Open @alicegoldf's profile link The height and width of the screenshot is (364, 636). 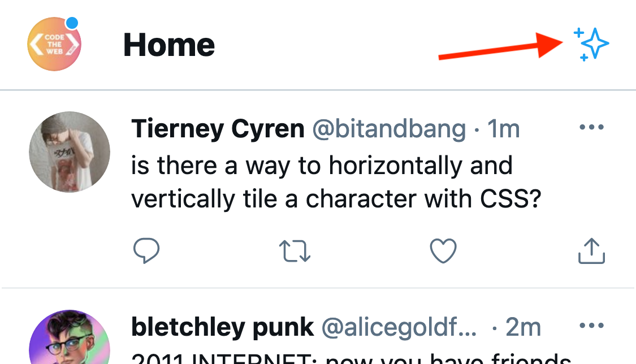(399, 327)
